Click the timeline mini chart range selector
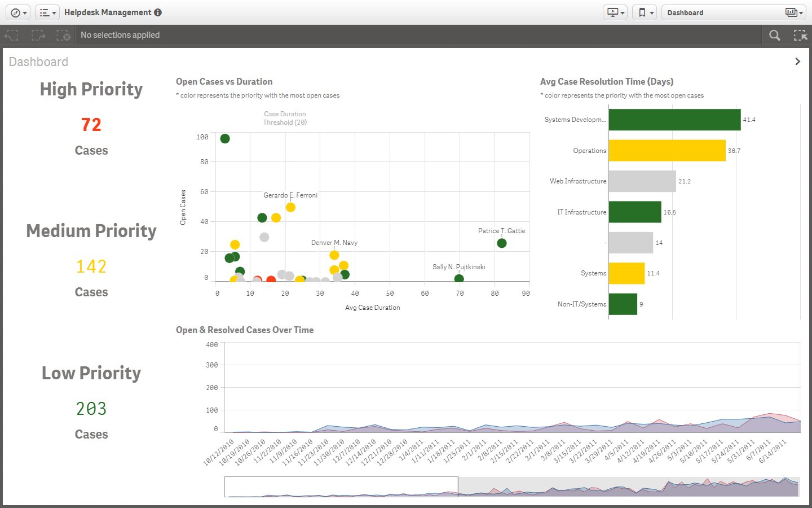This screenshot has width=812, height=508. point(341,487)
